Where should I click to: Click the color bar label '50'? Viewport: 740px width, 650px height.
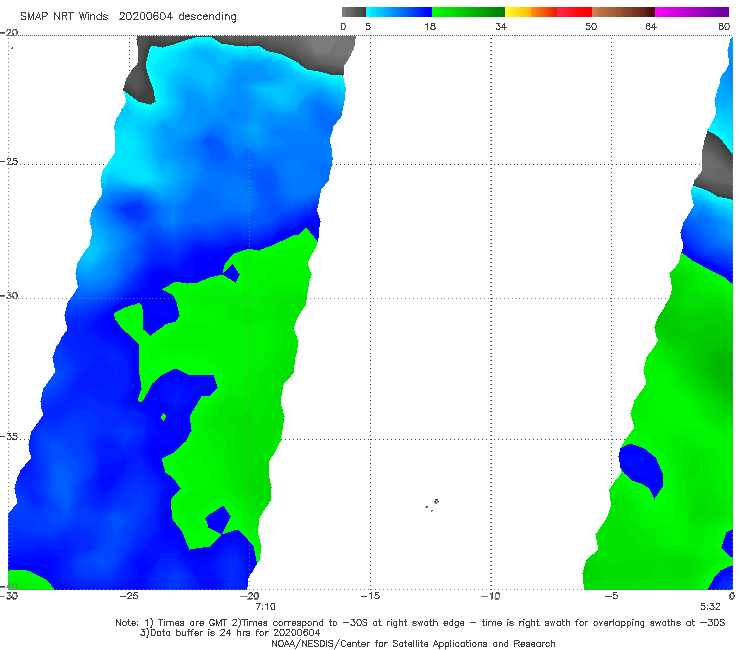(x=591, y=26)
